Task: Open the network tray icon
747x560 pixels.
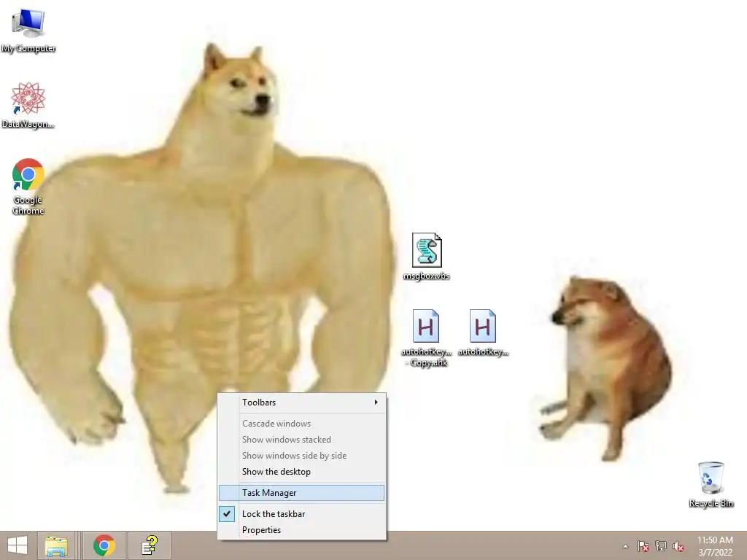Action: pyautogui.click(x=661, y=546)
